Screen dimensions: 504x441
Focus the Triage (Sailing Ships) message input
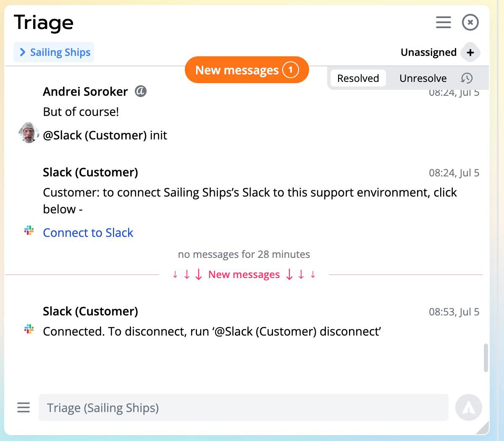tap(244, 407)
